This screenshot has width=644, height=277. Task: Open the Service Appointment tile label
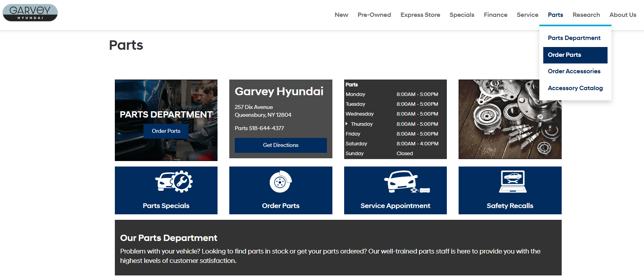(395, 206)
